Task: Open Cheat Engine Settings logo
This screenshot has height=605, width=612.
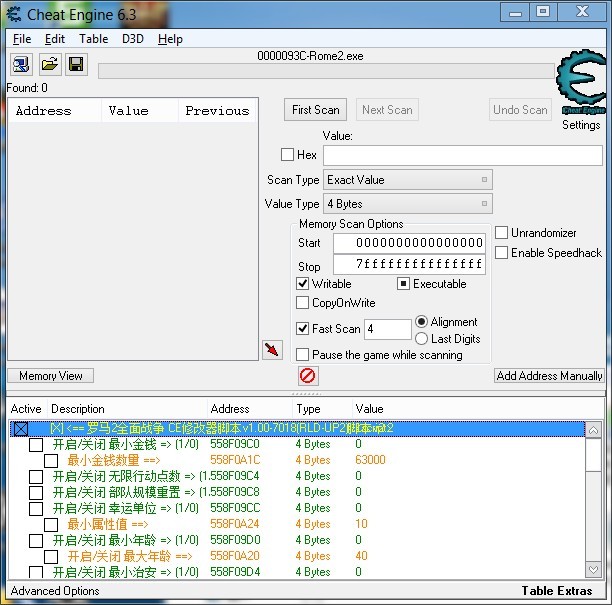Action: (581, 83)
